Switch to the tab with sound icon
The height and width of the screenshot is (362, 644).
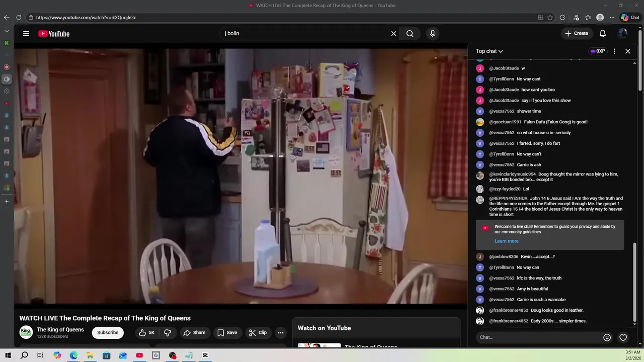click(7, 79)
